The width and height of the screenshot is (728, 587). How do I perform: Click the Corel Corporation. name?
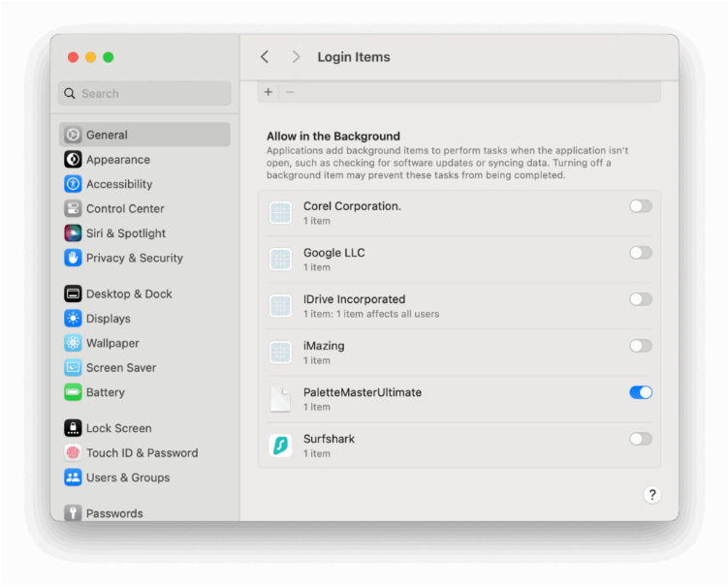[352, 206]
